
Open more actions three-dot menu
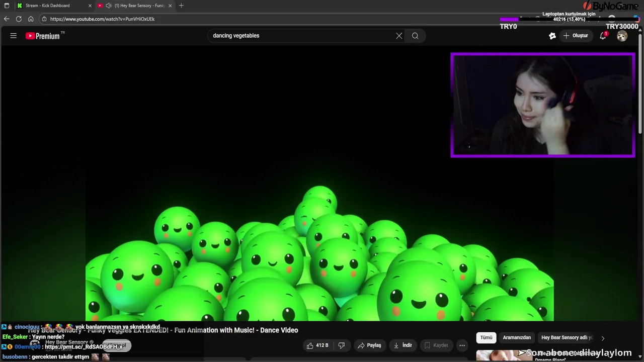point(462,345)
